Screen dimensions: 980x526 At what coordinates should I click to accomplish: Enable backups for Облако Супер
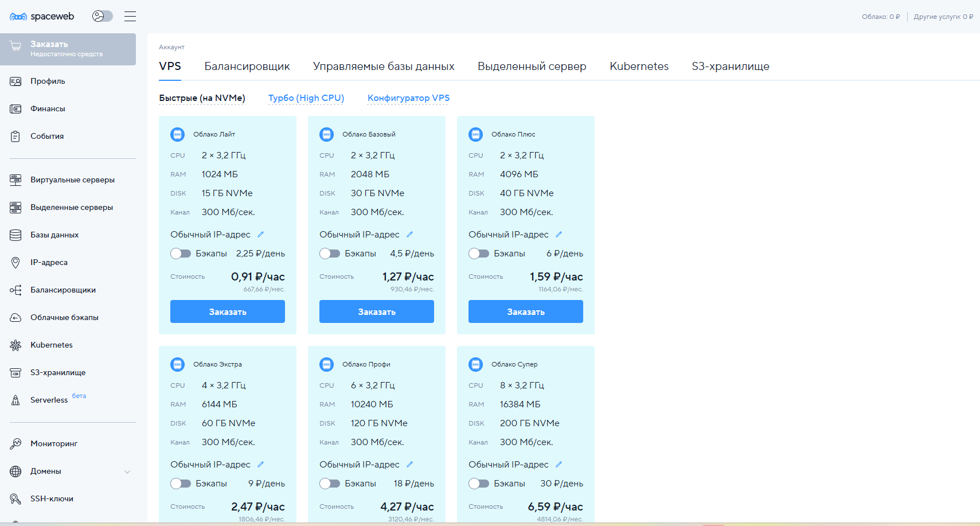479,484
